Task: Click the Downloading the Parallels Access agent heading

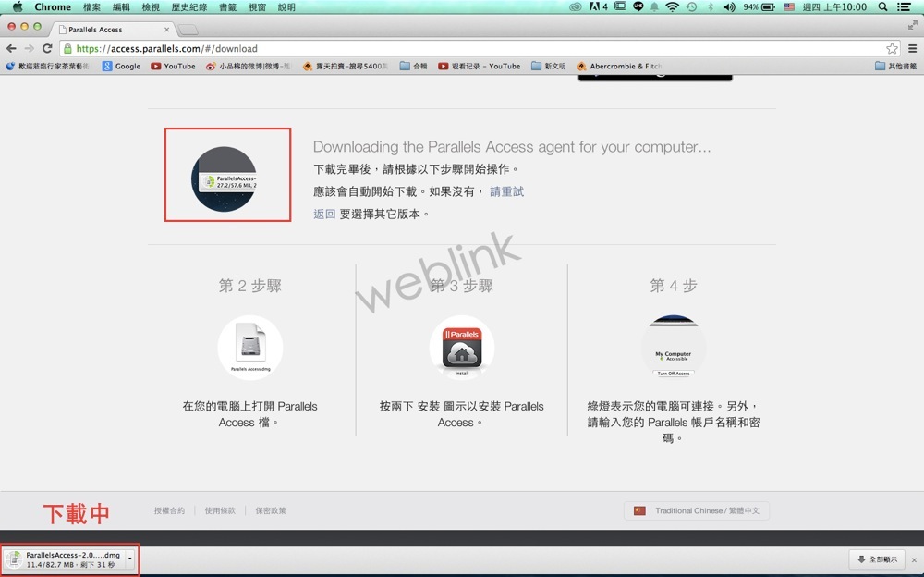Action: click(512, 146)
